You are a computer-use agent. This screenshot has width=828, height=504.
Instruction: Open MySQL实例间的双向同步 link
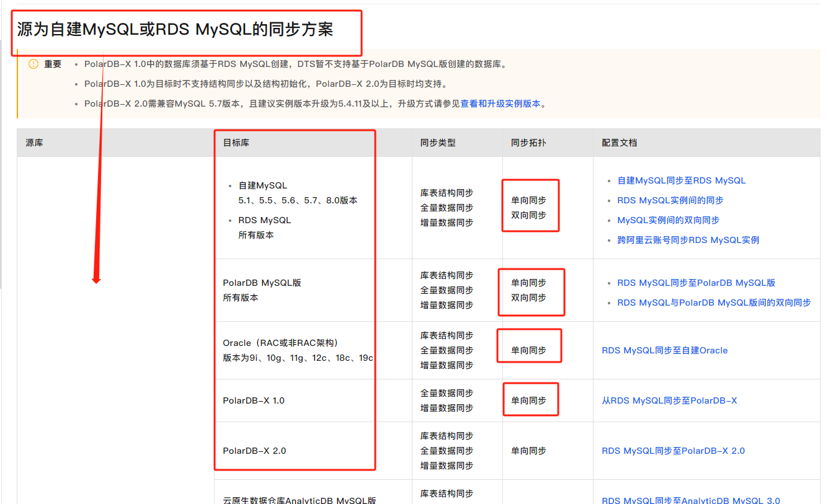click(669, 220)
